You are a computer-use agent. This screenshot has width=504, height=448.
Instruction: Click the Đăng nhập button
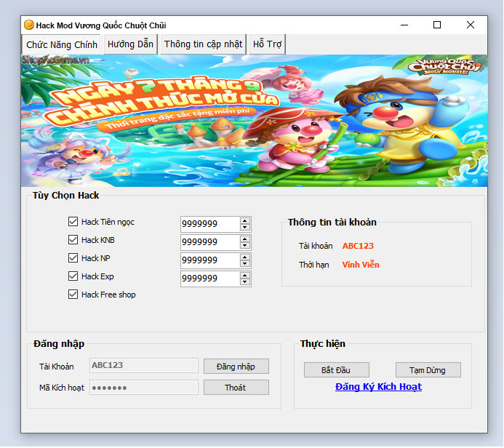tap(236, 367)
